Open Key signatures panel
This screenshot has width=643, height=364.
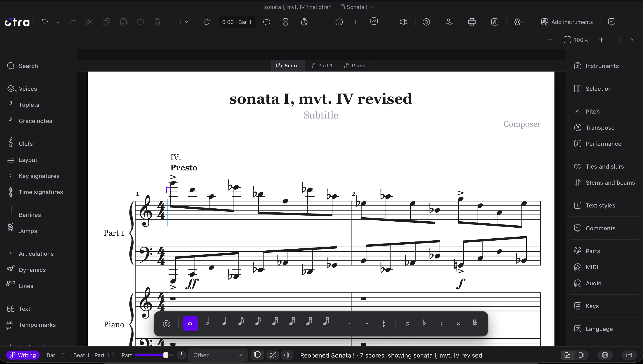tap(38, 176)
